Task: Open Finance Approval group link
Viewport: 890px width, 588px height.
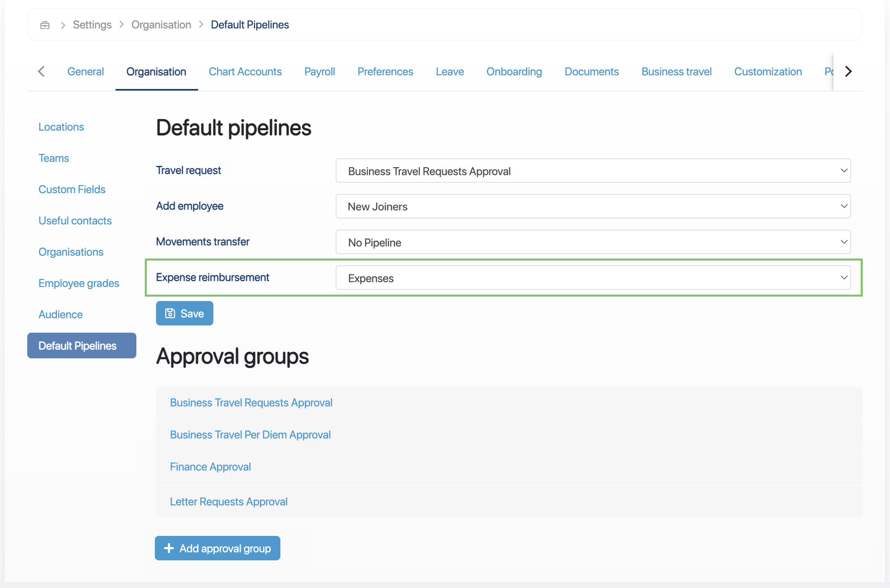Action: click(210, 467)
